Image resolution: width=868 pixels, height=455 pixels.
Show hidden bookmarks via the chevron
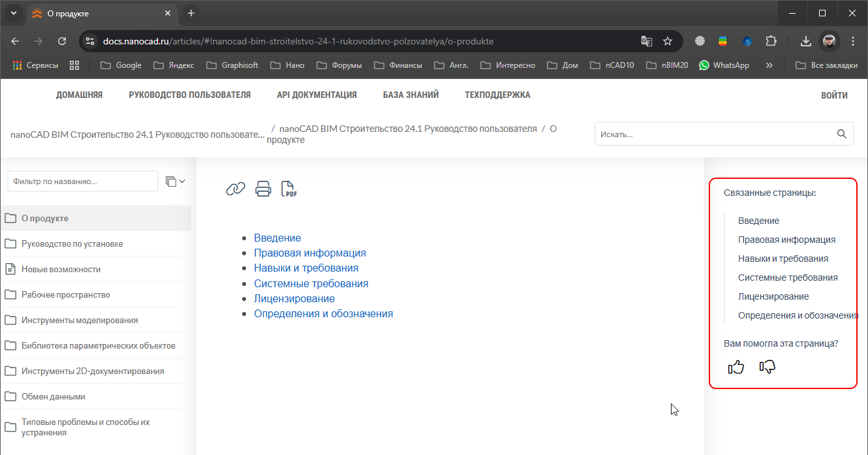point(769,65)
